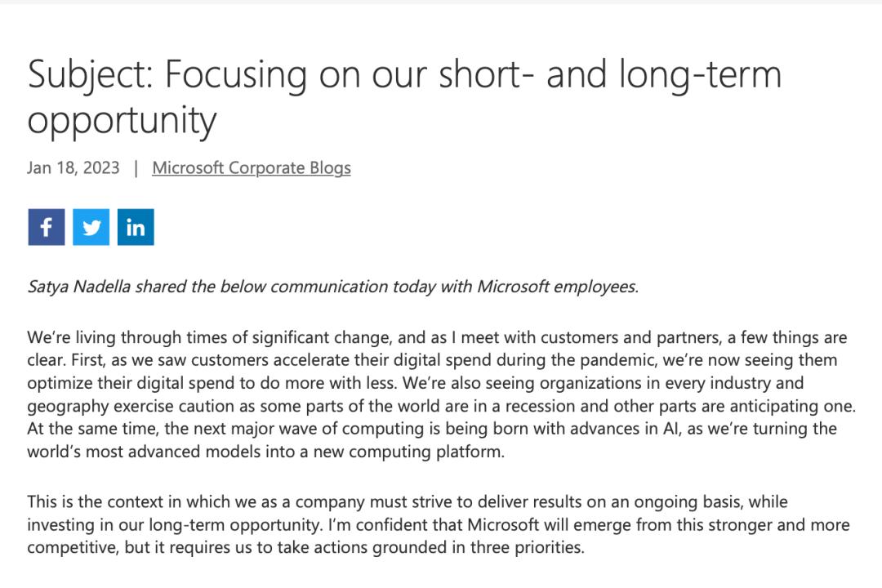Click "opportunity" on the headline's second line

click(x=122, y=120)
